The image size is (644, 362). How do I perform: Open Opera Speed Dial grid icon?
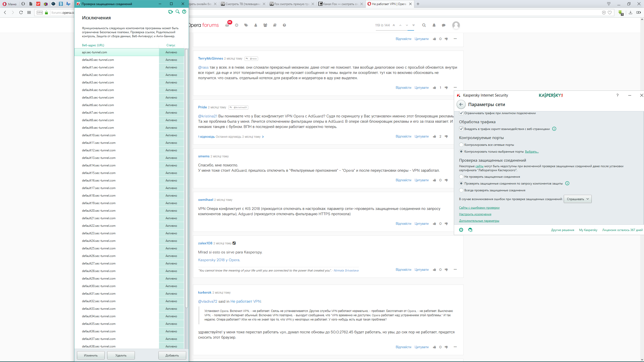click(29, 13)
